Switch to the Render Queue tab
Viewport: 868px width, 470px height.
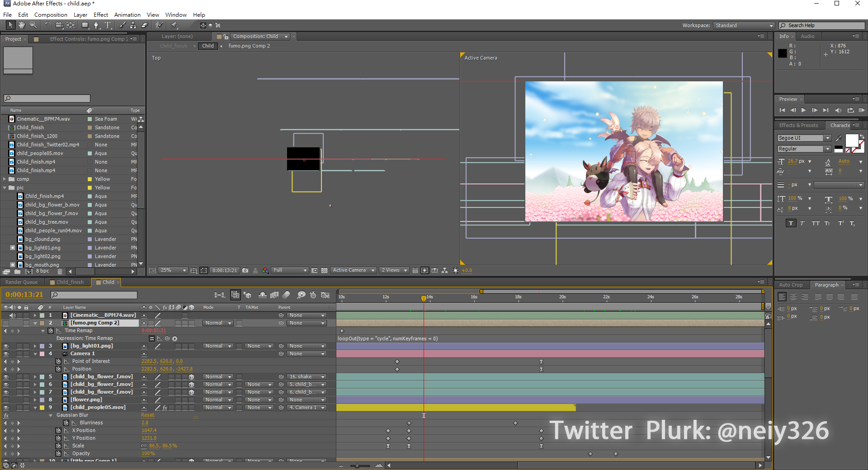click(x=21, y=282)
